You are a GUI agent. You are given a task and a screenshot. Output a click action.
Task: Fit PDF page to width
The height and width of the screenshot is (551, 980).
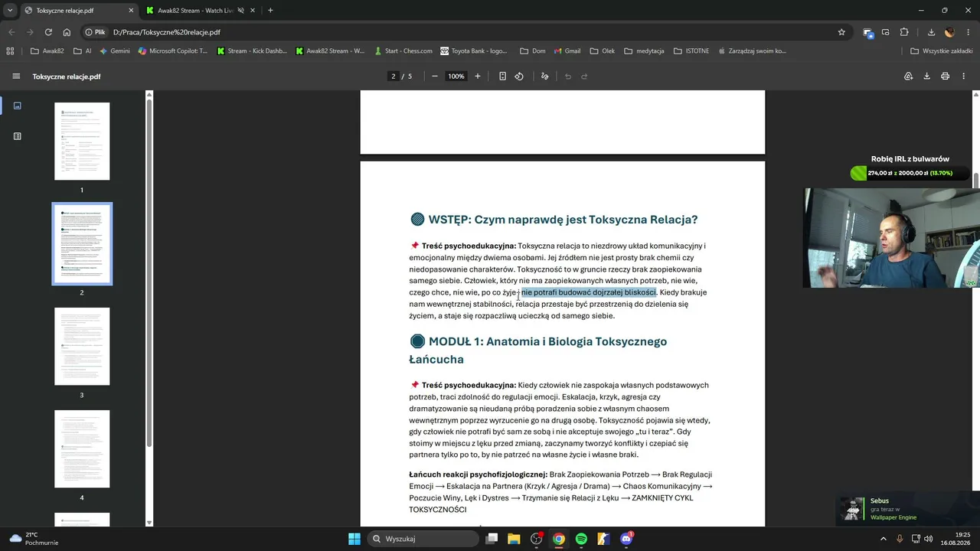[502, 77]
